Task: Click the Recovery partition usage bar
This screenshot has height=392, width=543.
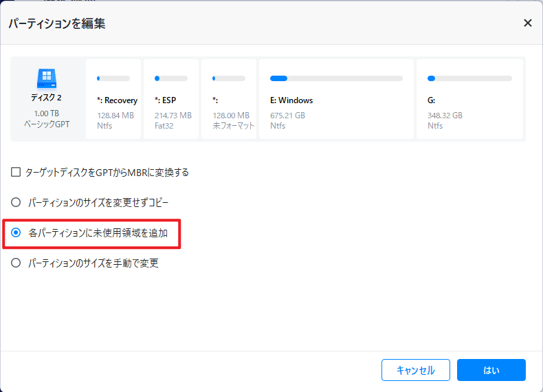Action: coord(113,78)
